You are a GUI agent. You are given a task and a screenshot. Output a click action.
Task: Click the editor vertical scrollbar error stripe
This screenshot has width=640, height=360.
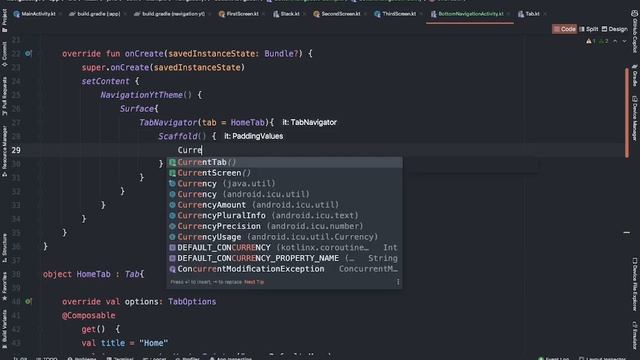pos(627,112)
